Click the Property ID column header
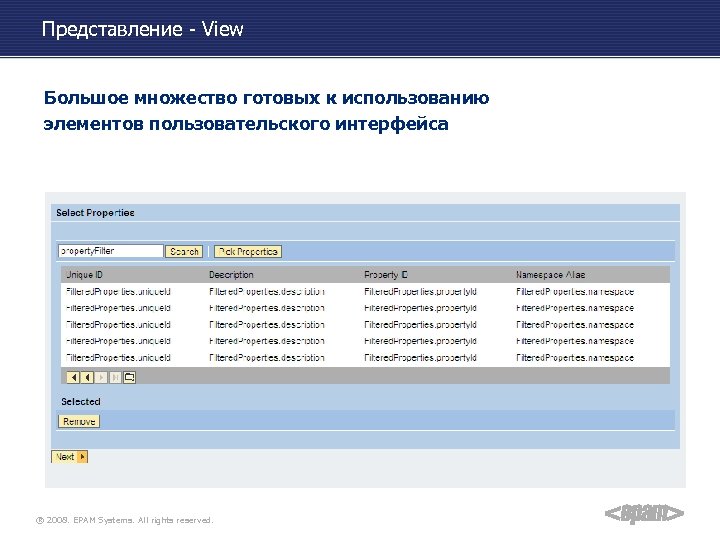The height and width of the screenshot is (540, 720). coord(386,275)
